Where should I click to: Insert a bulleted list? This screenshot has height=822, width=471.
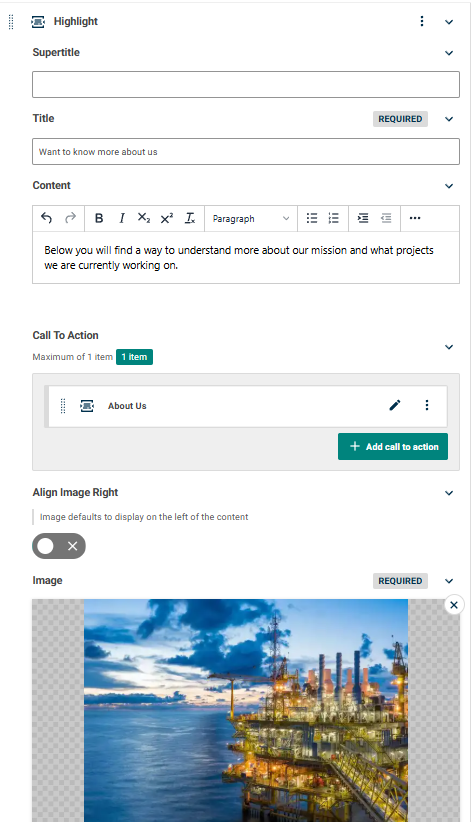tap(312, 218)
